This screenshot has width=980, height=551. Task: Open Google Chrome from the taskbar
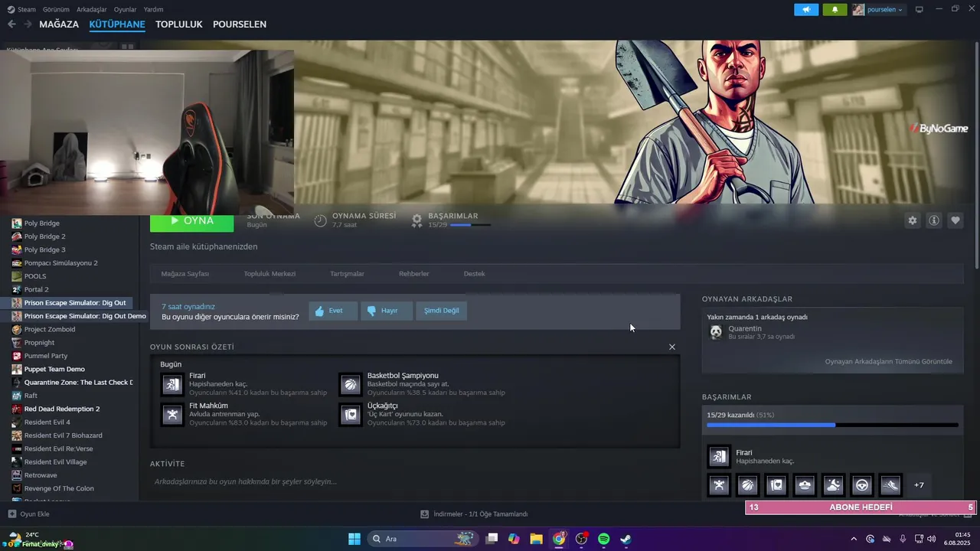tap(559, 539)
